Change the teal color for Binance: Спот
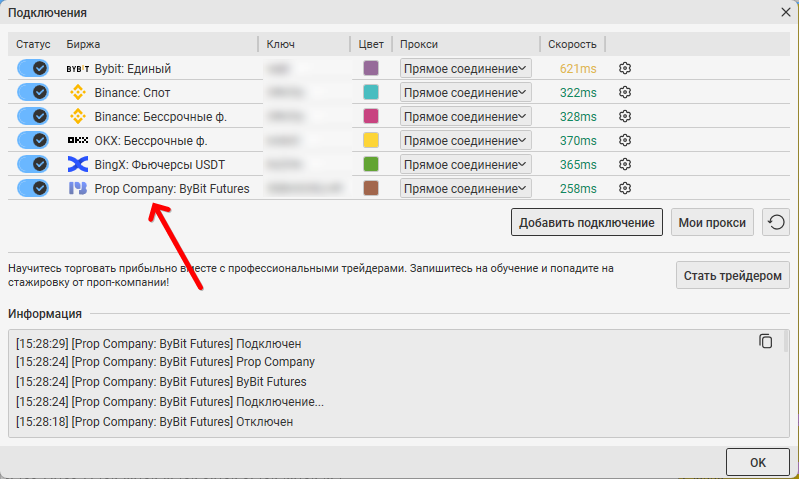The width and height of the screenshot is (799, 479). click(371, 92)
